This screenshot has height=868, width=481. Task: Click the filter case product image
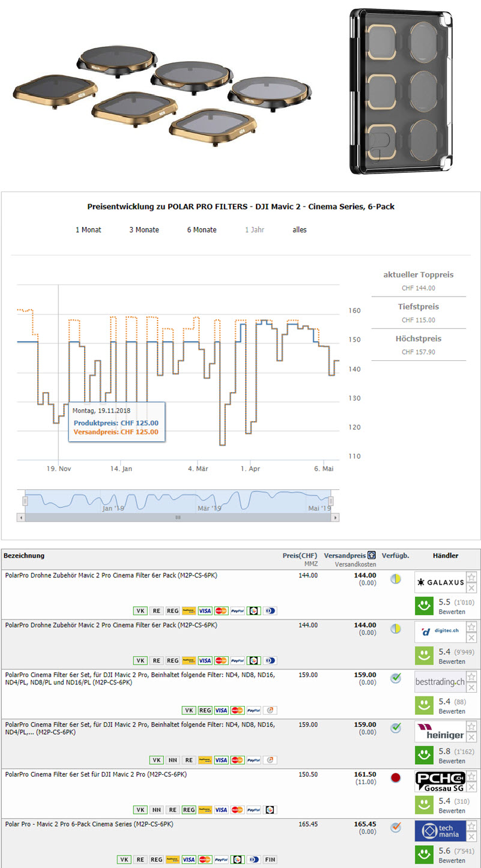(x=401, y=92)
